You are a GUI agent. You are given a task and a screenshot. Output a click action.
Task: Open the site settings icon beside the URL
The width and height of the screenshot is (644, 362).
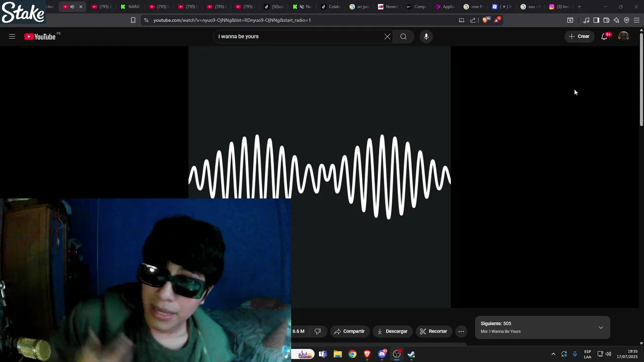pyautogui.click(x=146, y=20)
